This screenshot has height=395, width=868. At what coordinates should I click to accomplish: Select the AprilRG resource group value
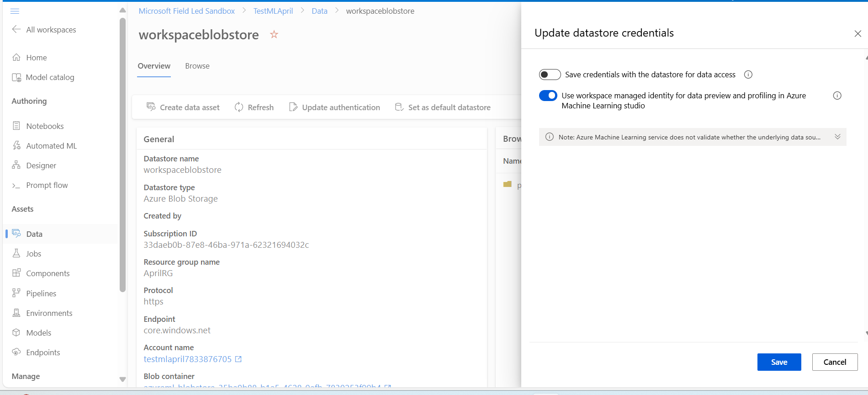point(158,273)
